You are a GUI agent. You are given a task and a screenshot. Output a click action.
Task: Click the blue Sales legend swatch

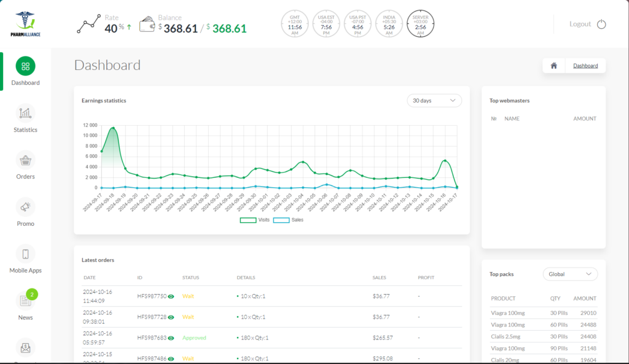tap(281, 220)
